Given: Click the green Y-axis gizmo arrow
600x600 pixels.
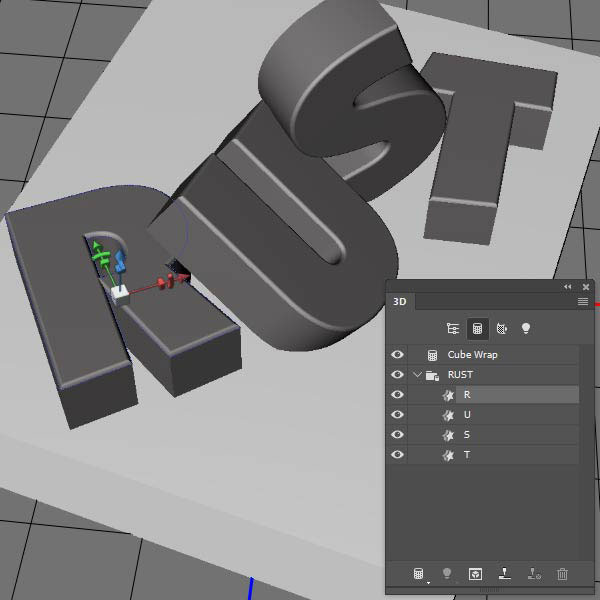Looking at the screenshot, I should [97, 245].
